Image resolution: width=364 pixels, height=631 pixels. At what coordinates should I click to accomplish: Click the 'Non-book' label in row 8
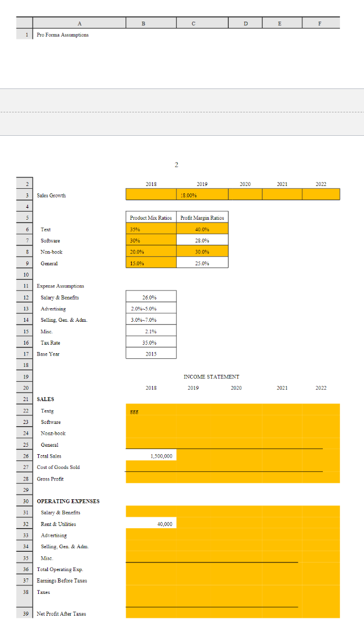coord(51,252)
